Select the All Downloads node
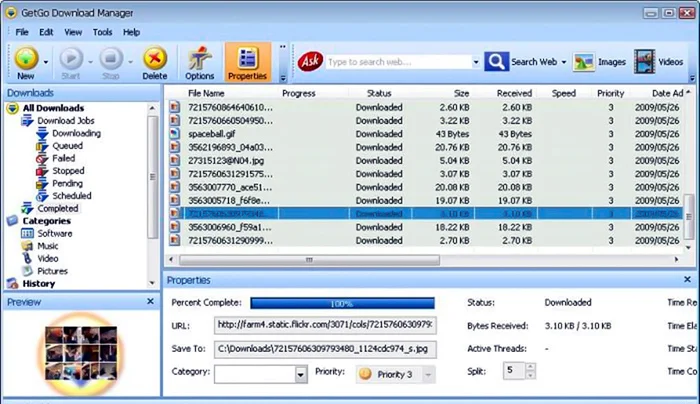The height and width of the screenshot is (404, 700). [53, 108]
